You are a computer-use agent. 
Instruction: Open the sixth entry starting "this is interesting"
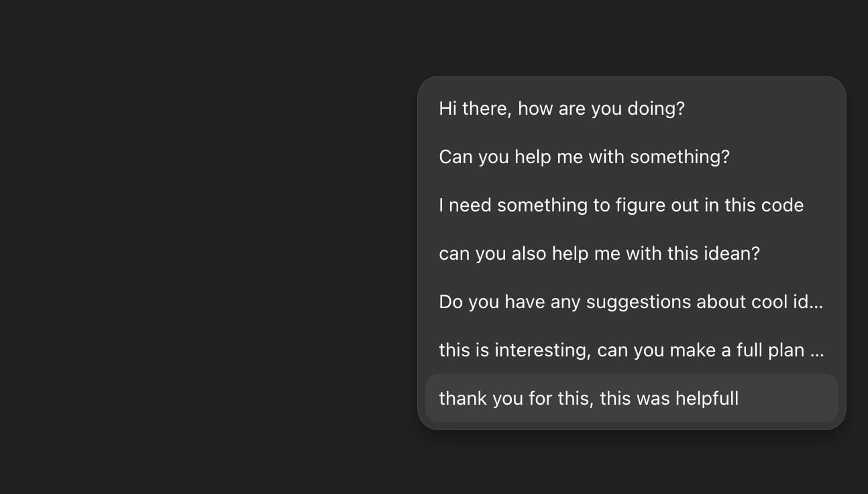tap(631, 350)
